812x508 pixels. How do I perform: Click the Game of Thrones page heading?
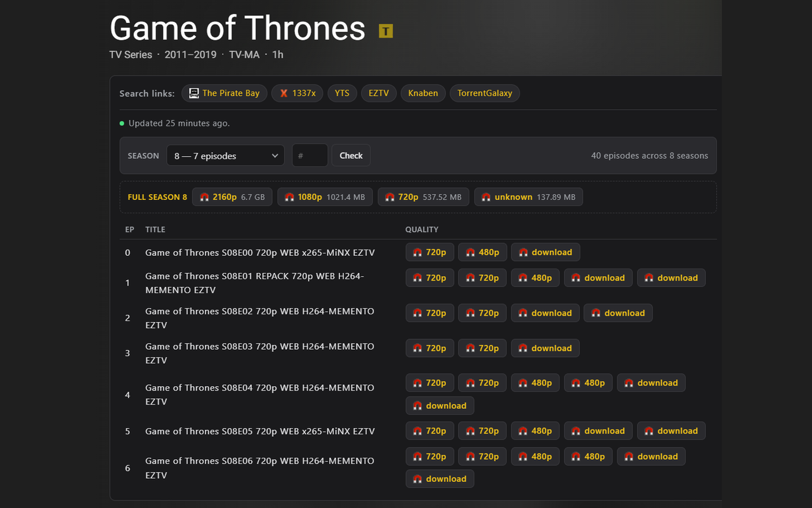[x=238, y=28]
